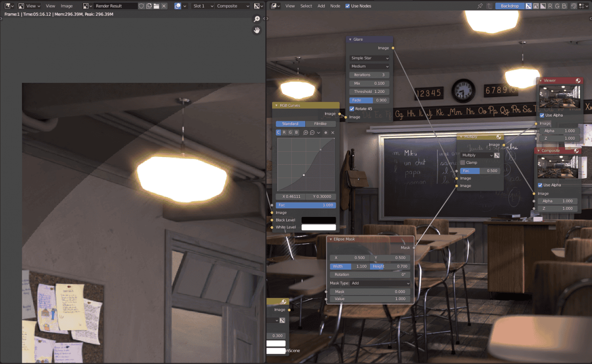
Task: Switch to the Filmlike tab in RGB Curves
Action: click(321, 123)
